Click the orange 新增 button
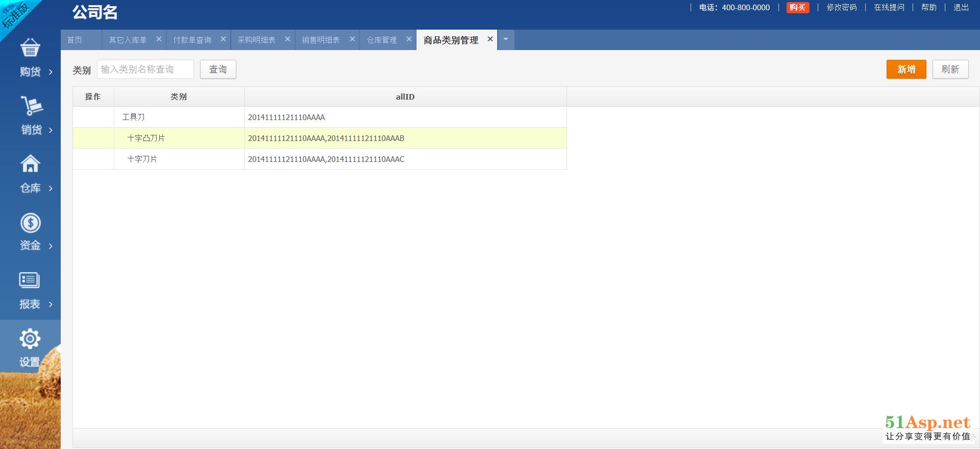Image resolution: width=980 pixels, height=449 pixels. (906, 69)
